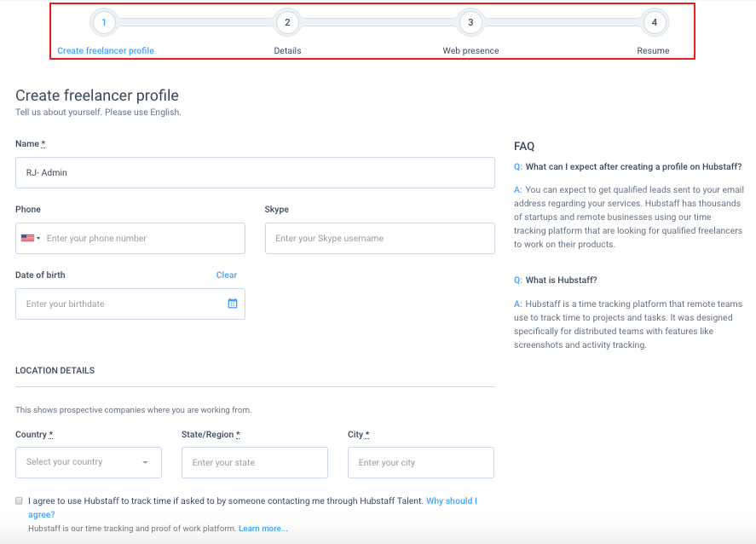Follow the Learn more link

tap(263, 528)
